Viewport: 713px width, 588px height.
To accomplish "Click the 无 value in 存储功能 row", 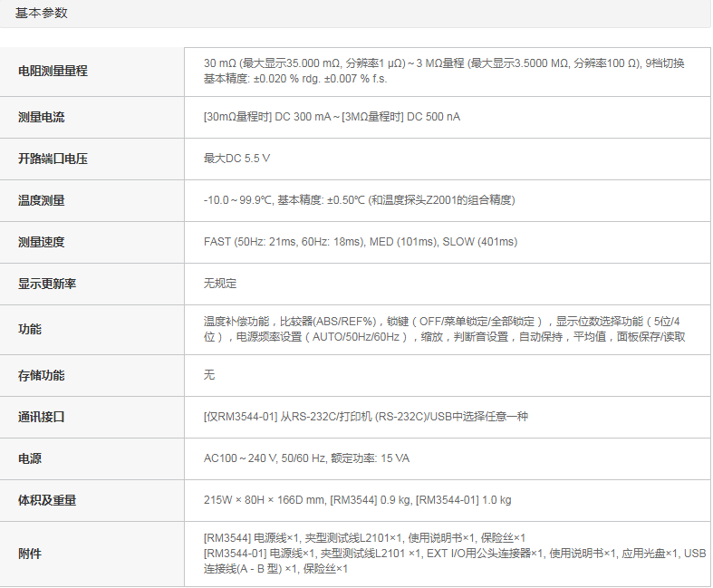I will click(x=209, y=375).
